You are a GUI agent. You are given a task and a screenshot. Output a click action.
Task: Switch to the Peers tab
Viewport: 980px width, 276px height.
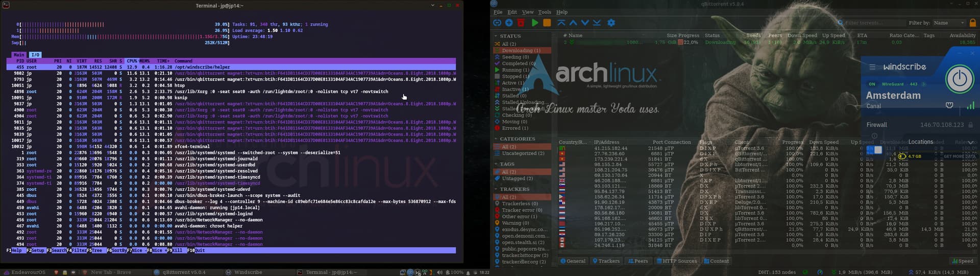tap(638, 261)
